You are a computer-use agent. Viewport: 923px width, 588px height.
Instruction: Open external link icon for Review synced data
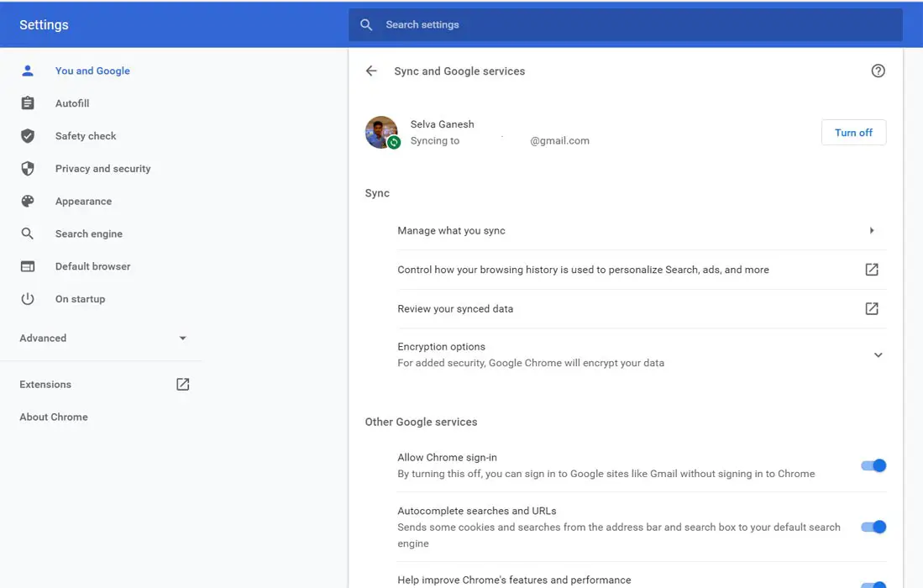tap(872, 308)
